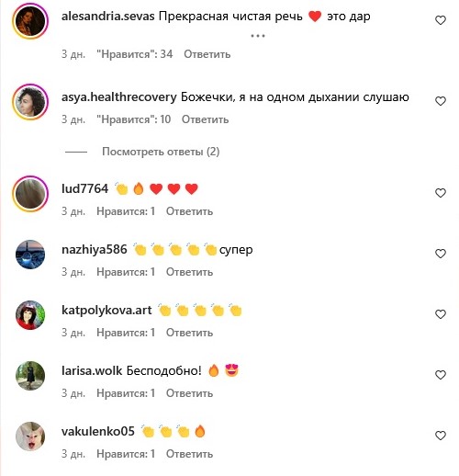View the asya.healthrecovery story avatar
The image size is (459, 476).
(x=30, y=102)
